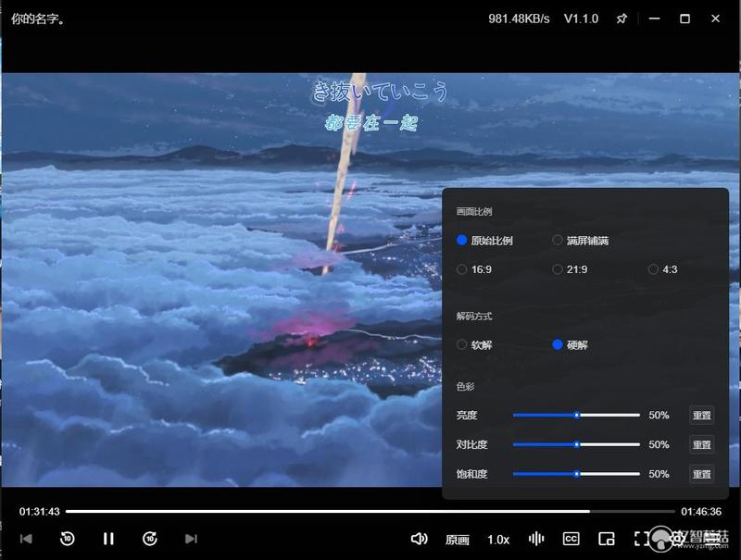This screenshot has width=741, height=560.
Task: Pause the video playback
Action: point(108,539)
